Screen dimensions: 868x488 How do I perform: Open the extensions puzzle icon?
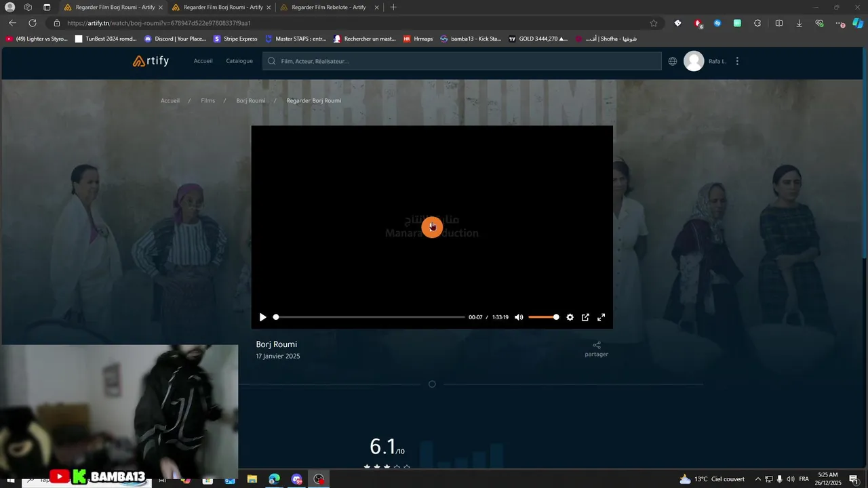coord(757,23)
